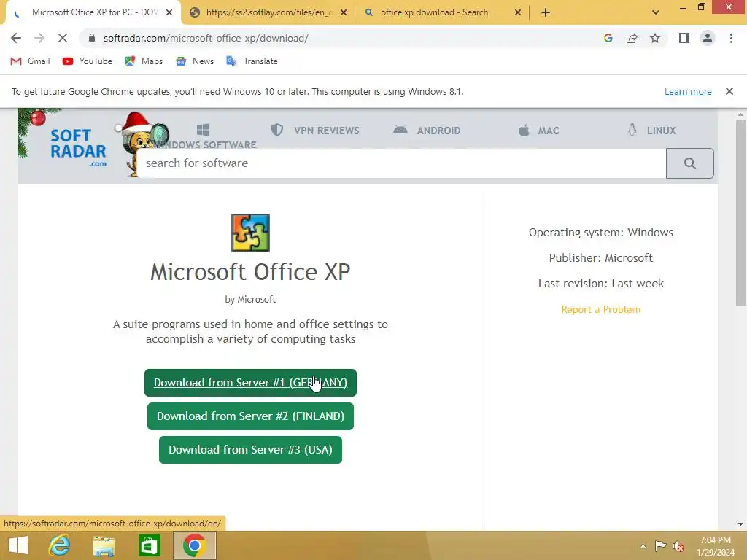Open a new tab with plus button

pos(546,12)
